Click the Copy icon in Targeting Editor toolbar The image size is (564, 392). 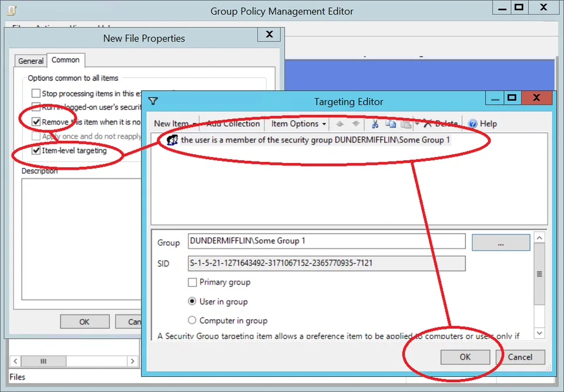click(x=390, y=124)
